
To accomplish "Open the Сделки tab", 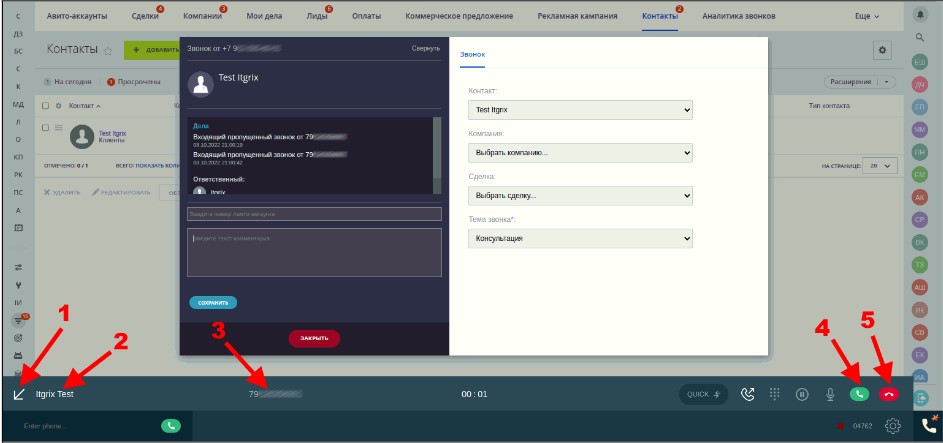I will pos(145,16).
